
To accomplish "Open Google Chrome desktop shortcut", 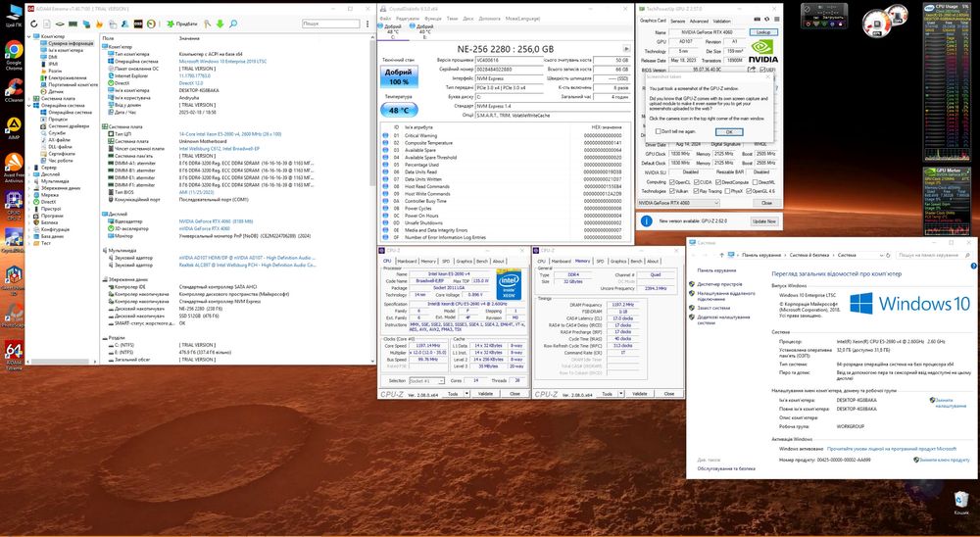I will click(13, 54).
